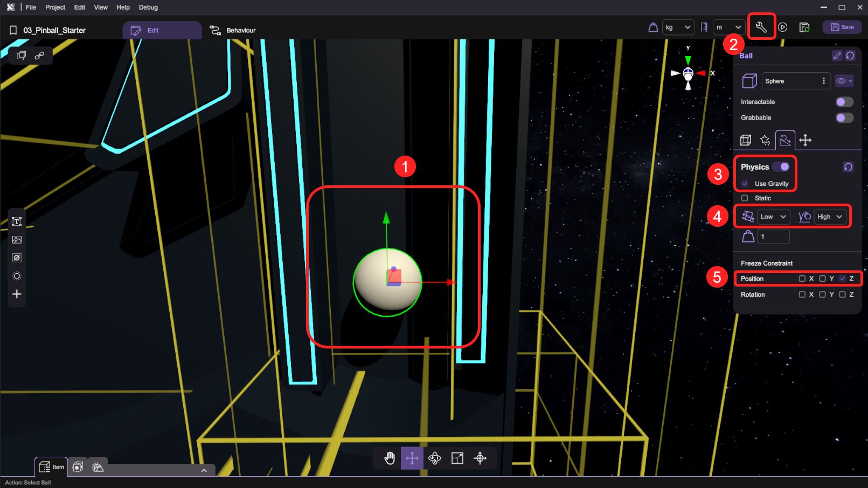This screenshot has height=488, width=868.
Task: Select the scale tool in bottom toolbar
Action: (457, 458)
